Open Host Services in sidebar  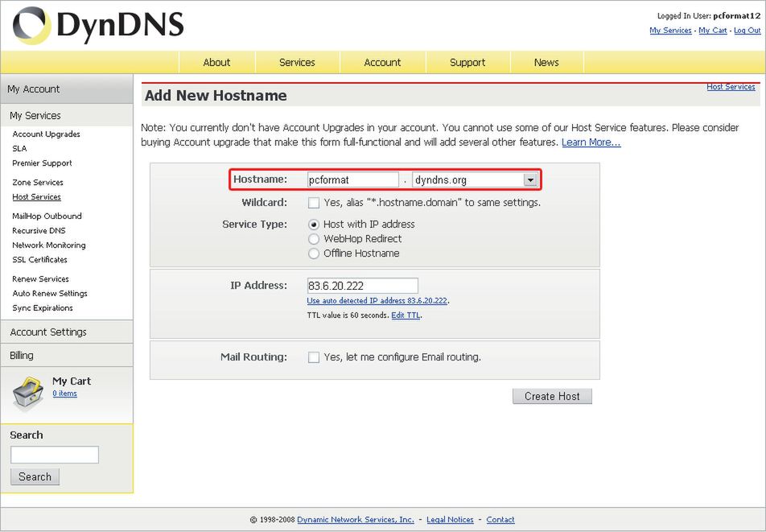coord(37,197)
